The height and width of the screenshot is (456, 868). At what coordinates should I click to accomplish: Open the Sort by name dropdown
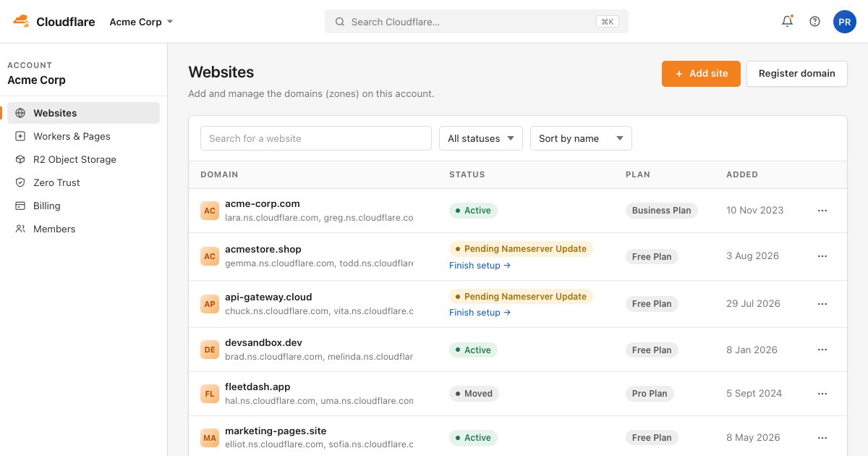[581, 138]
